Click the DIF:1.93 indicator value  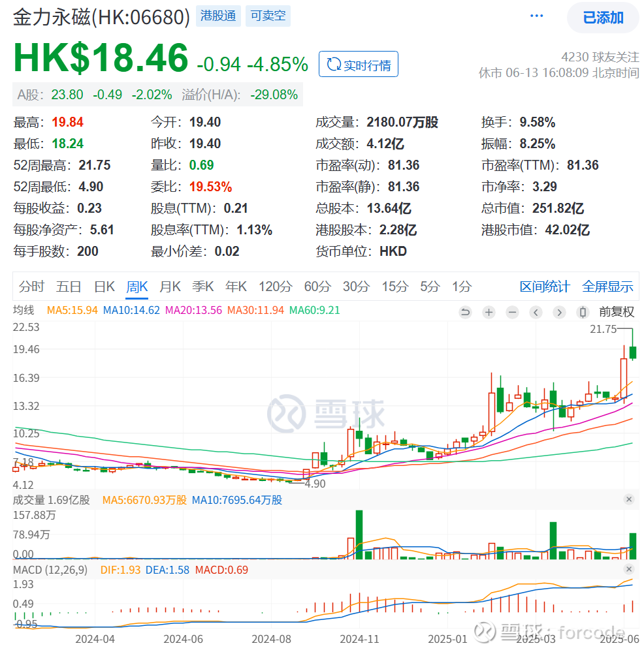[x=120, y=570]
